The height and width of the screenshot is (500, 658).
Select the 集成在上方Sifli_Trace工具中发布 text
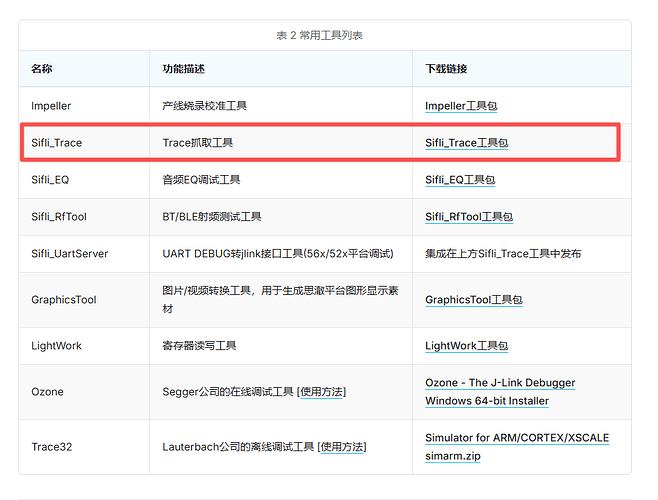coord(503,254)
